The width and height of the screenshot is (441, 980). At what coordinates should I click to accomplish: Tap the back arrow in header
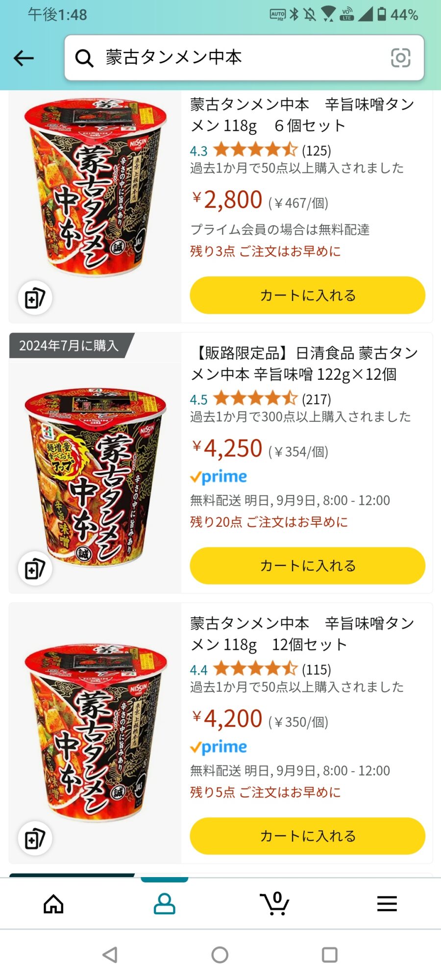(24, 58)
